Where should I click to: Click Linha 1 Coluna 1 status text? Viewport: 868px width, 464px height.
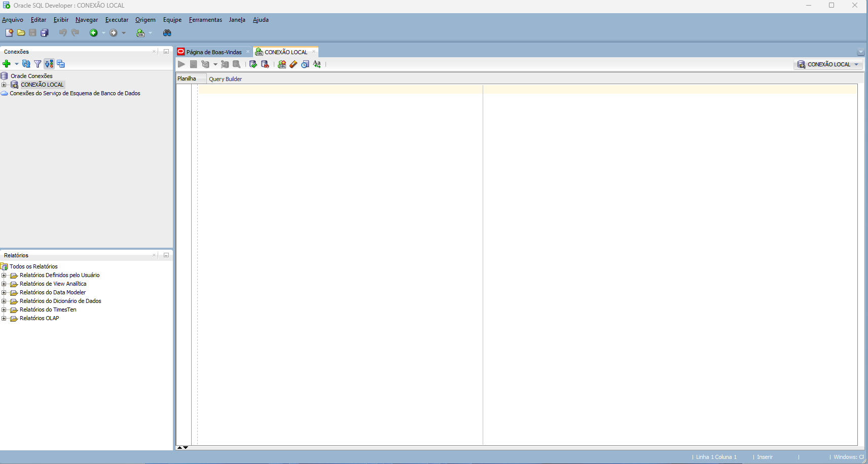[x=716, y=457]
